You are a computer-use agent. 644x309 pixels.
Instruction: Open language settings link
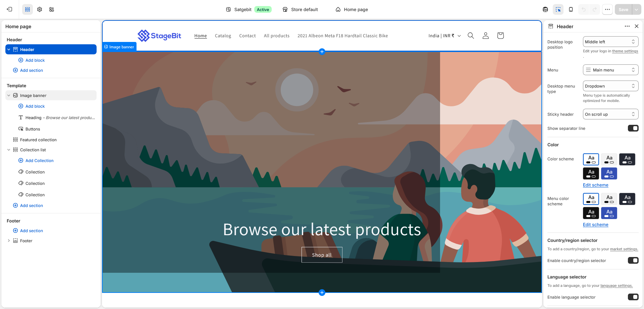pyautogui.click(x=616, y=286)
